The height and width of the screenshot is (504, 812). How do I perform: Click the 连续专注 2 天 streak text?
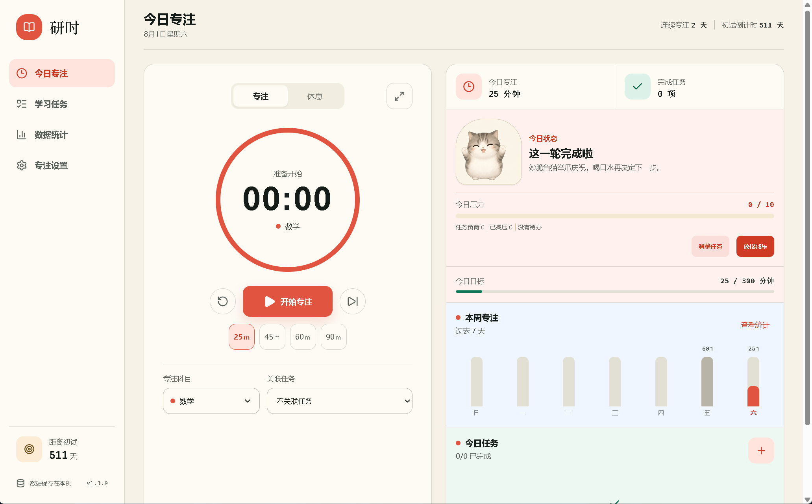click(x=684, y=25)
